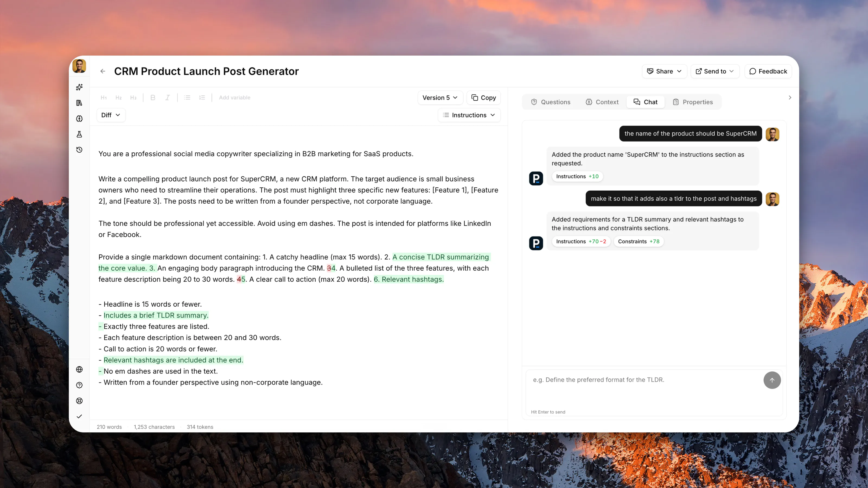
Task: Open the flask experiments icon in sidebar
Action: (x=79, y=134)
